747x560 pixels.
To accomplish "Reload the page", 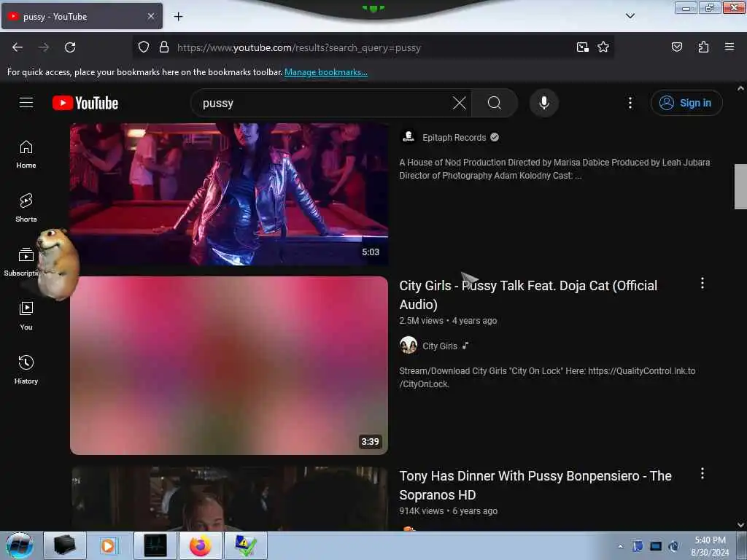I will (70, 47).
